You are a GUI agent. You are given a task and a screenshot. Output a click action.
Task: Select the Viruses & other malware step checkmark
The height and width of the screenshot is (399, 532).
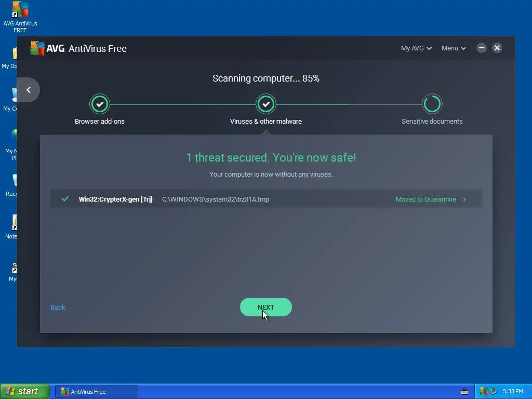pos(266,104)
